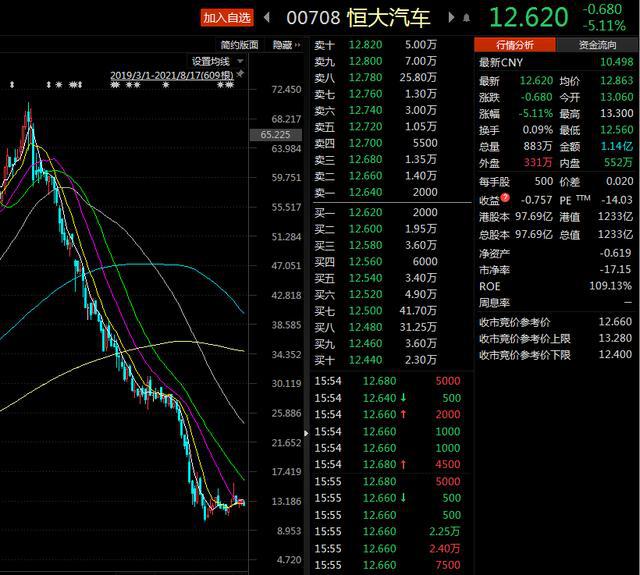The width and height of the screenshot is (640, 575).
Task: Click the 加入自选 add-to-watchlist button
Action: (226, 17)
